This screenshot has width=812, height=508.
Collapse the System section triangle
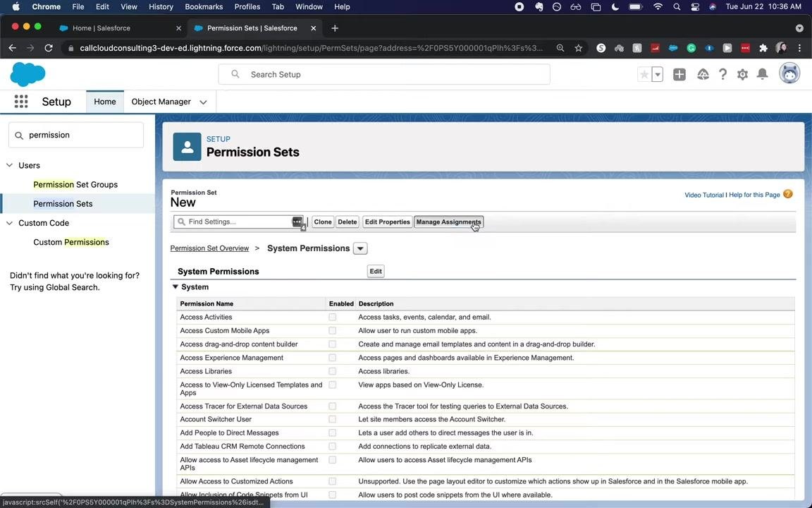click(175, 286)
